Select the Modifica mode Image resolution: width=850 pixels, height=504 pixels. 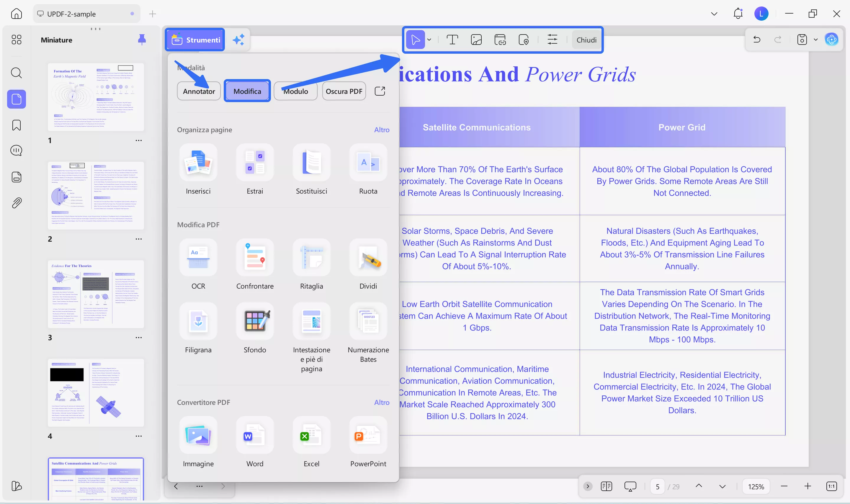click(247, 91)
